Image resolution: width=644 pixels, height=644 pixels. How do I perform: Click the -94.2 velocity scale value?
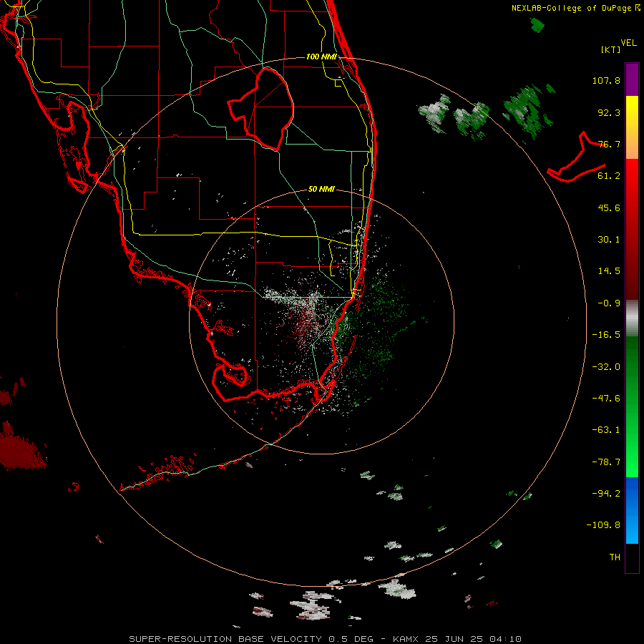606,494
